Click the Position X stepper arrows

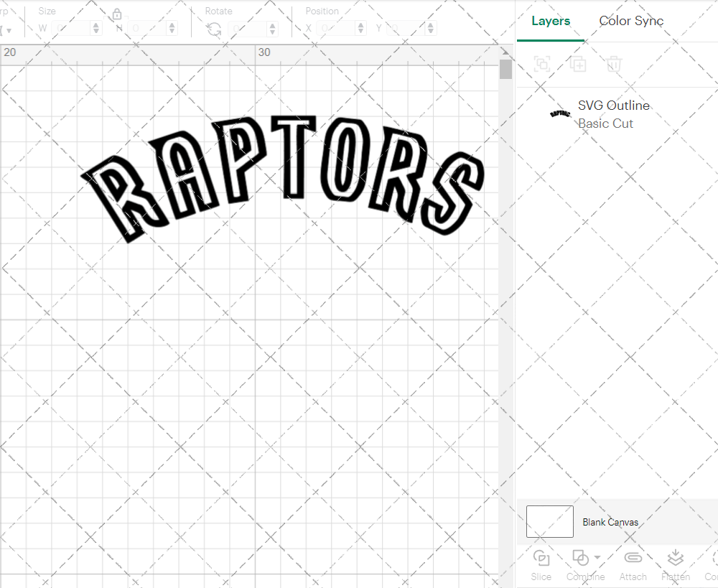coord(361,29)
